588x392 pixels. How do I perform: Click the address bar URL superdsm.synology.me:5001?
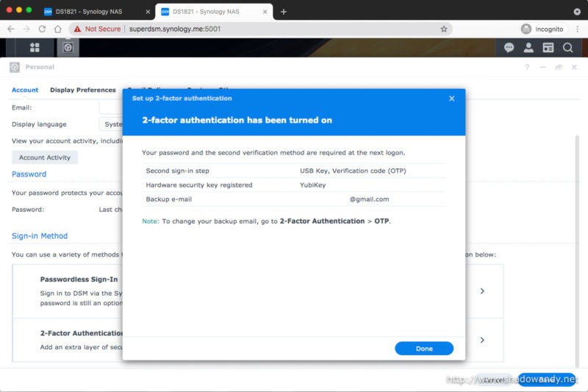[x=175, y=29]
